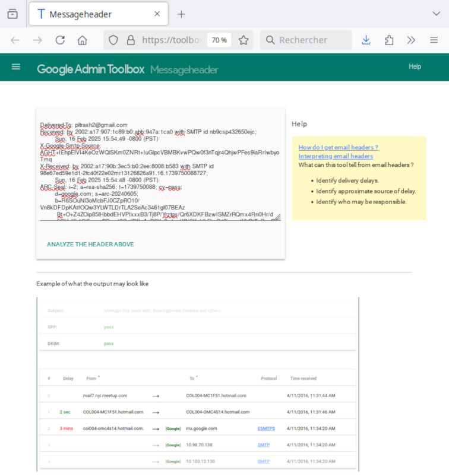This screenshot has width=449, height=476.
Task: Click 'Identify delivery delays.' bullet text
Action: pos(347,180)
